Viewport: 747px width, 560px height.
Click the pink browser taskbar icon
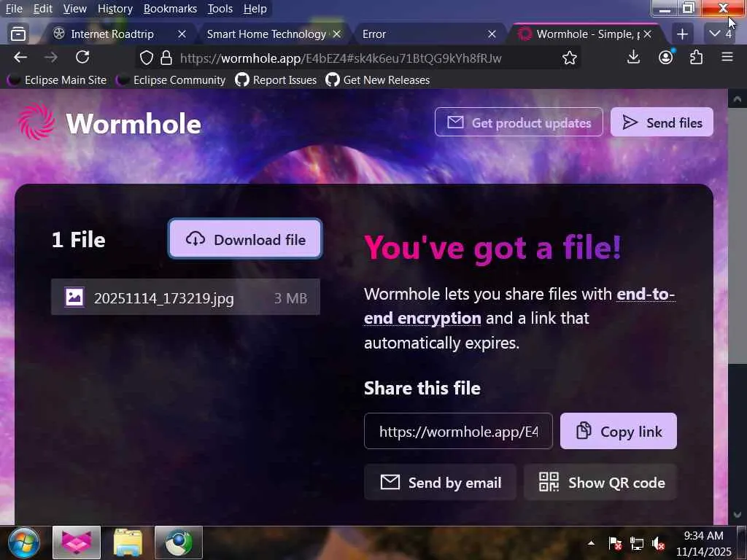[x=76, y=542]
